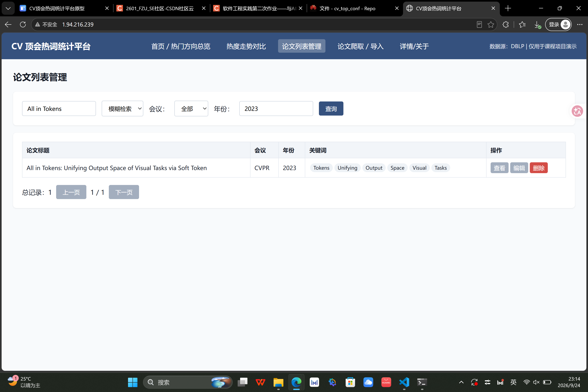Click the 上一页 pagination button
588x392 pixels.
pyautogui.click(x=71, y=192)
